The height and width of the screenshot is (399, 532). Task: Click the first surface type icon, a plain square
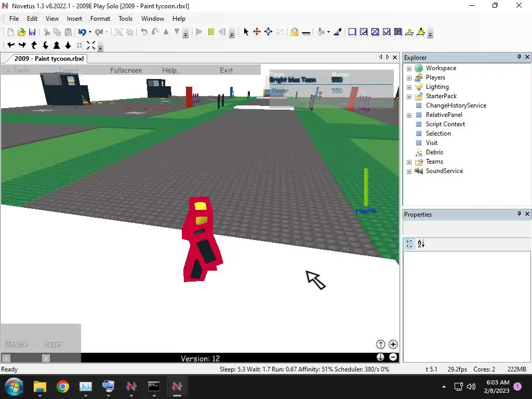(352, 32)
